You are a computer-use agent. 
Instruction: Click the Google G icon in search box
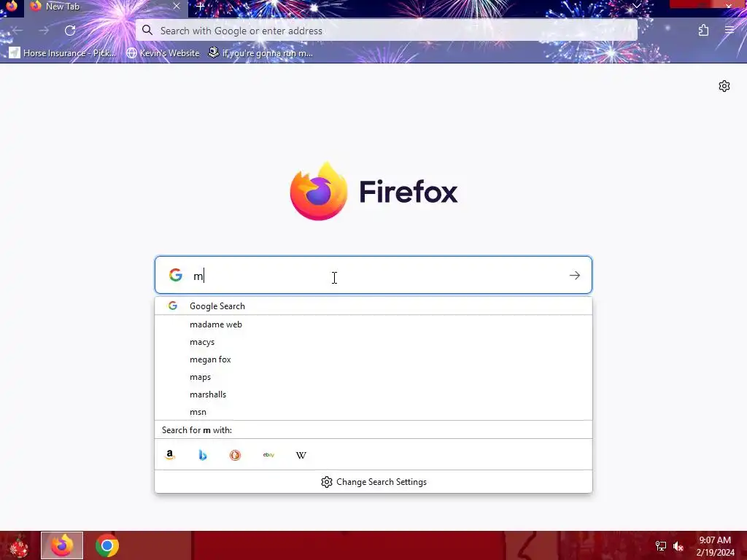(x=176, y=275)
